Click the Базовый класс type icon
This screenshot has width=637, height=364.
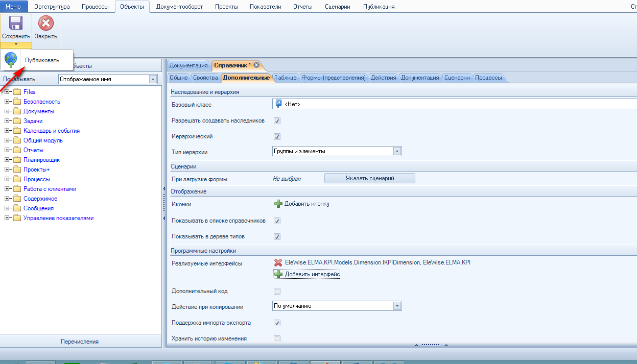(278, 104)
